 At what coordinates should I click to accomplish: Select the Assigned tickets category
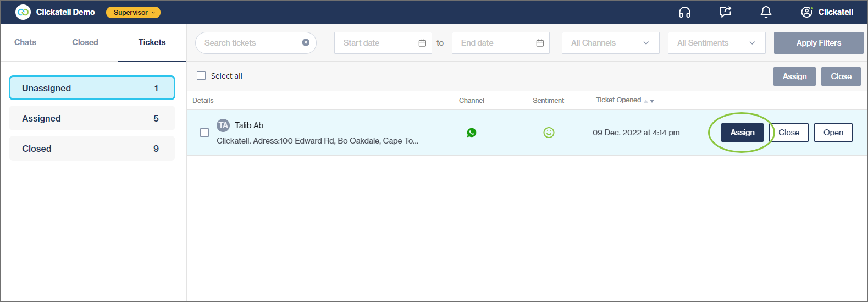tap(92, 118)
